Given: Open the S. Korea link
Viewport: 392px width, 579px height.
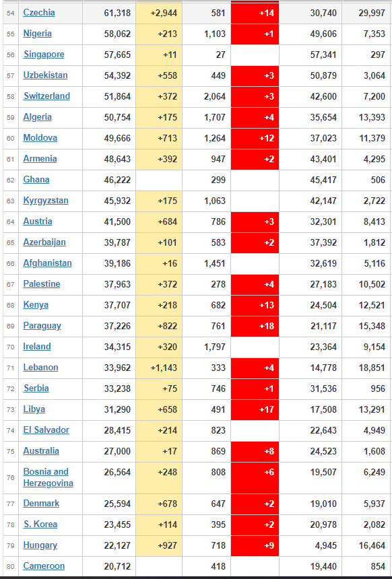Looking at the screenshot, I should pyautogui.click(x=40, y=524).
